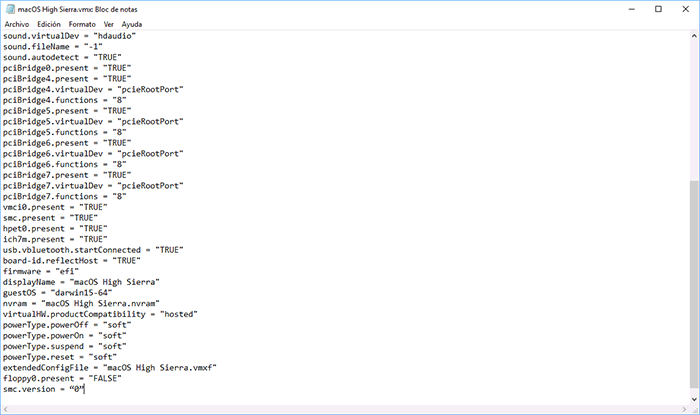
Task: Click the line sound.fileName = "-1"
Action: click(53, 46)
